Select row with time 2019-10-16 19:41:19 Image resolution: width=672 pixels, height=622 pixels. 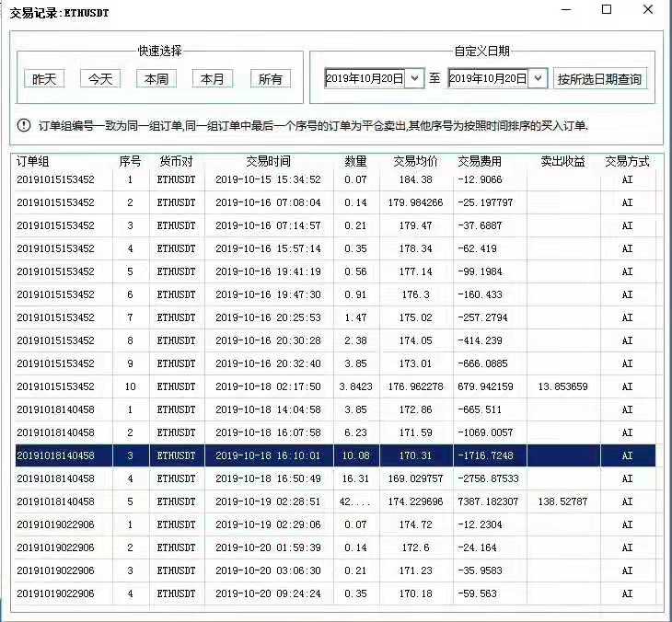(x=335, y=271)
